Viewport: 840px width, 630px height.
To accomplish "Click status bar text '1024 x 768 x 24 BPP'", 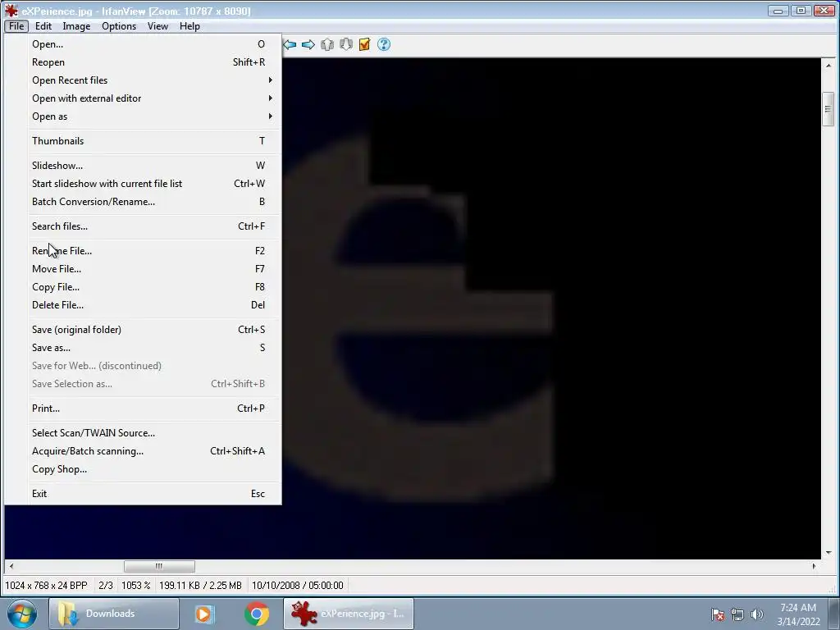I will tap(46, 586).
